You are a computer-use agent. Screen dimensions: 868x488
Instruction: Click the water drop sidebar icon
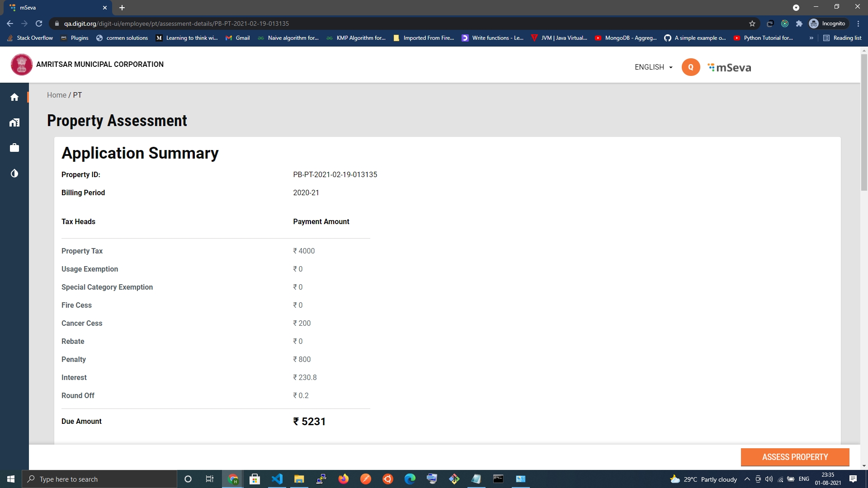click(14, 174)
